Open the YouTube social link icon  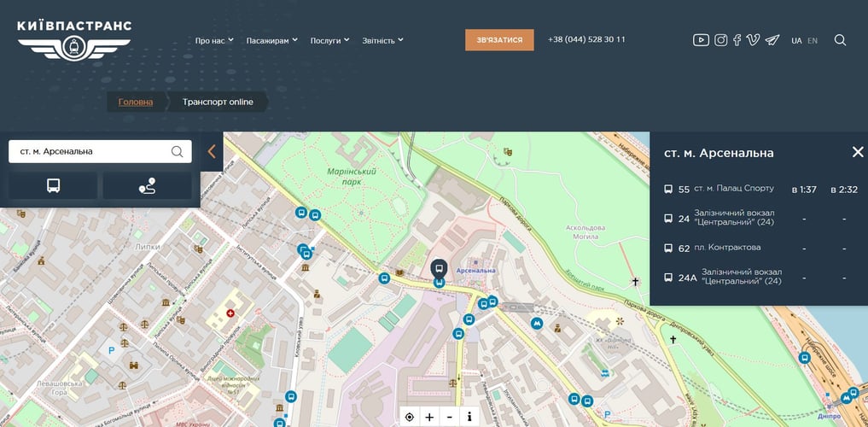(701, 40)
